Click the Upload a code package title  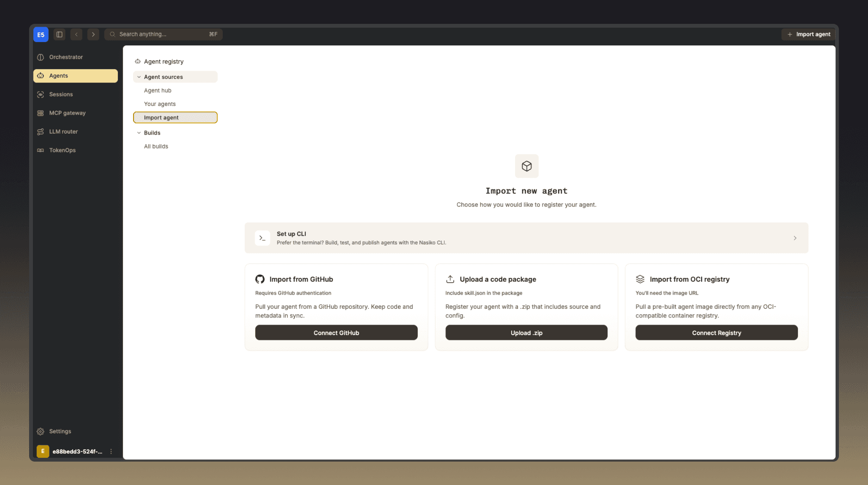coord(498,279)
